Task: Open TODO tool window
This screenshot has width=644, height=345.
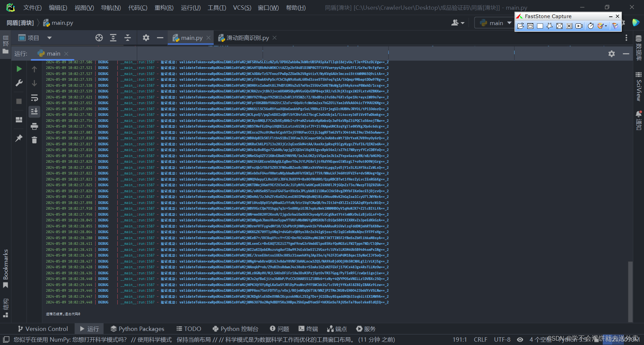Action: [189, 329]
